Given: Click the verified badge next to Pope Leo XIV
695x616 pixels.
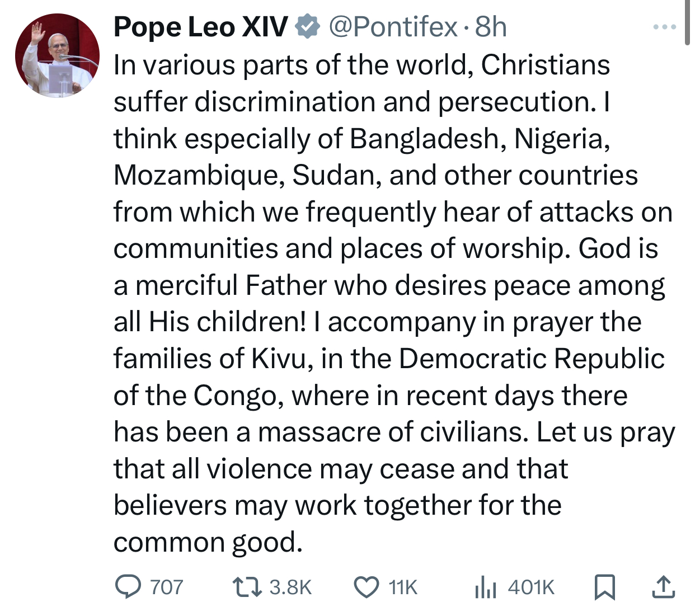Looking at the screenshot, I should tap(307, 25).
